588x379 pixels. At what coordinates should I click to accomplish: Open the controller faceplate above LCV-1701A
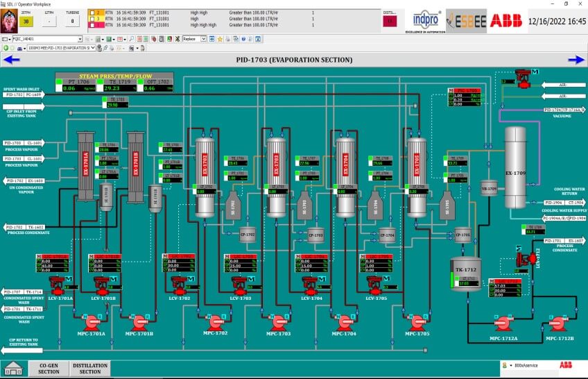(53, 263)
